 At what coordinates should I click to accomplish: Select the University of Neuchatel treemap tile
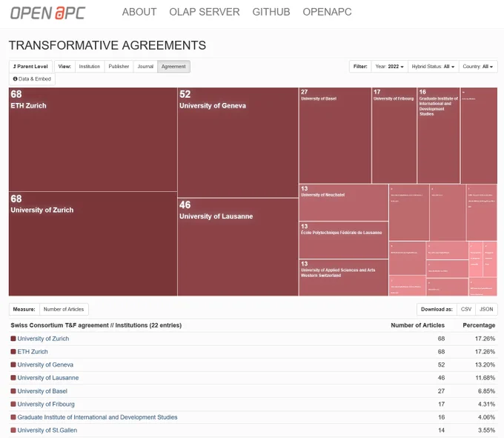click(x=344, y=202)
